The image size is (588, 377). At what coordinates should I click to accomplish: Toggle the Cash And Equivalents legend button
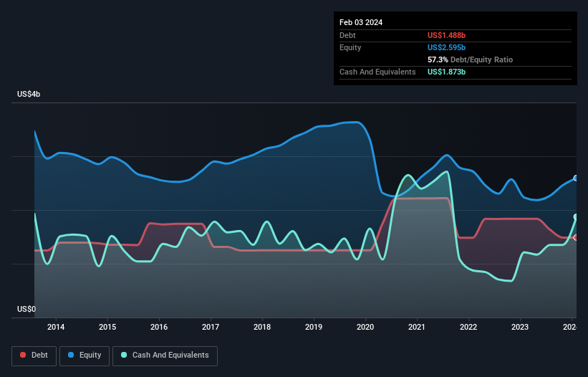165,355
